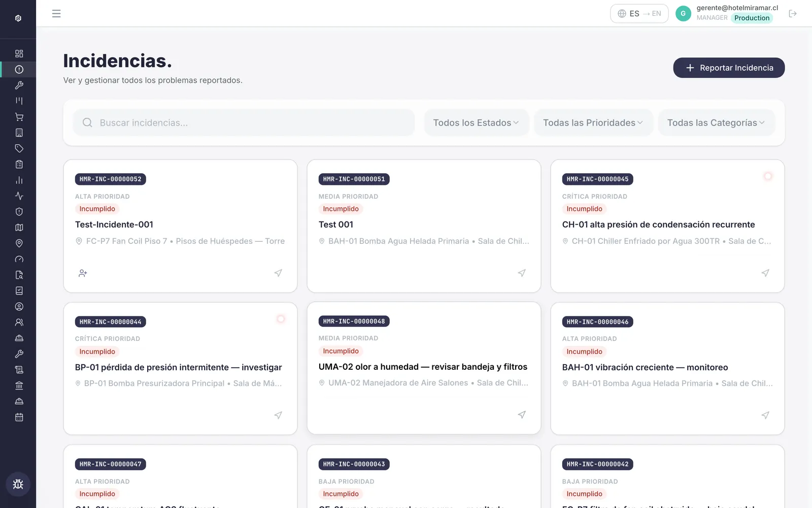Click the send arrow on the BAH-01 vibración creciente card
Screen dimensions: 812x508
click(x=765, y=415)
